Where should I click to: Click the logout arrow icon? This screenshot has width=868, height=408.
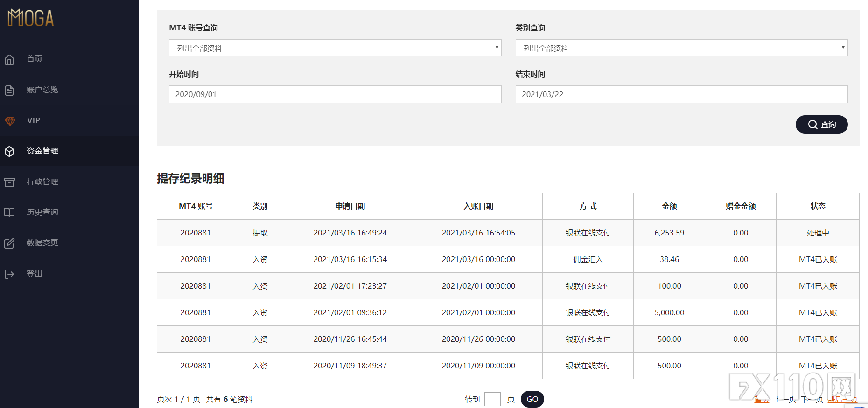[x=9, y=274]
